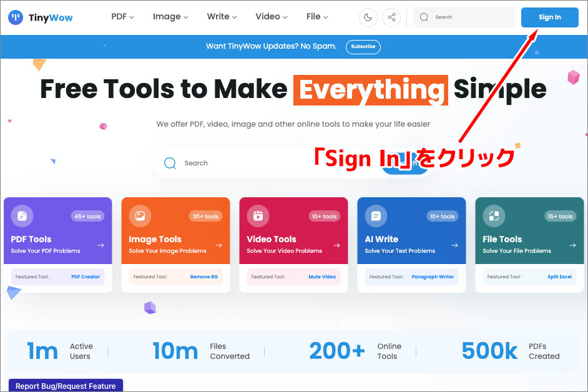This screenshot has height=392, width=588.
Task: Select the File menu item
Action: tap(316, 17)
